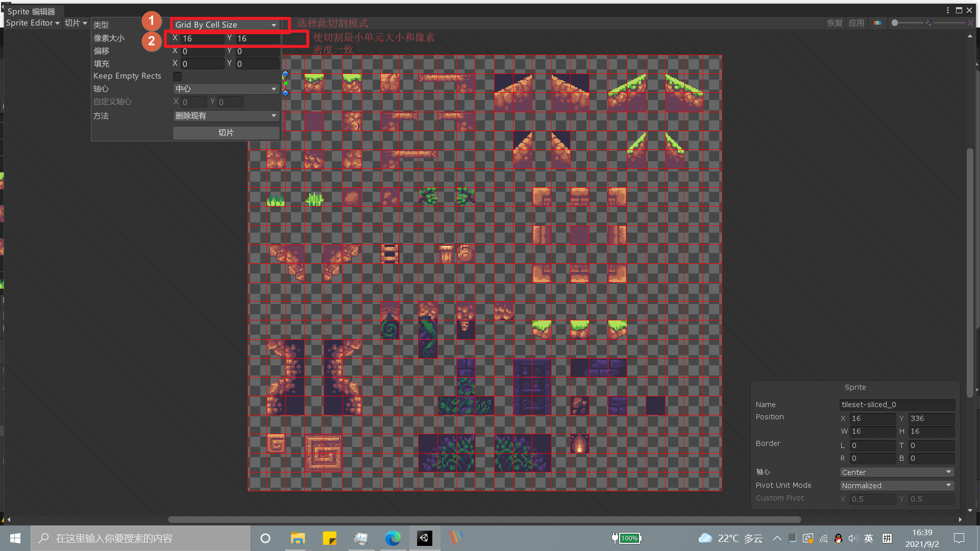
Task: Open the 方法 method dropdown set to 删除现有
Action: [226, 116]
